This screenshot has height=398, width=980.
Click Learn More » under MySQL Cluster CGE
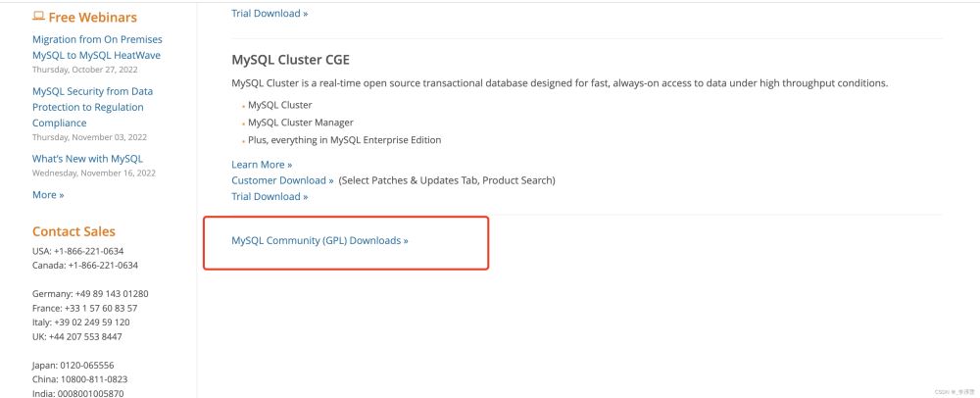coord(262,165)
